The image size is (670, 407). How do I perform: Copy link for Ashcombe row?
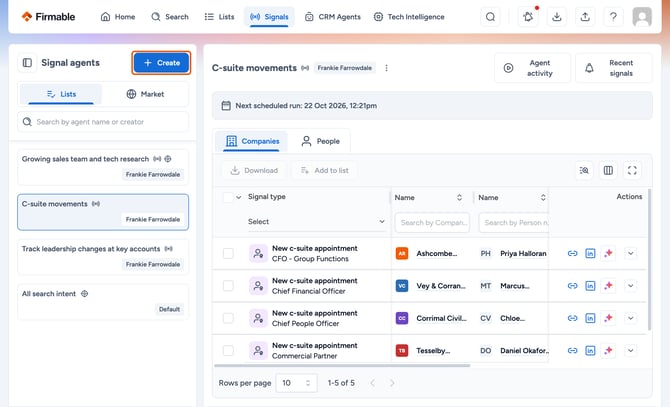tap(573, 253)
